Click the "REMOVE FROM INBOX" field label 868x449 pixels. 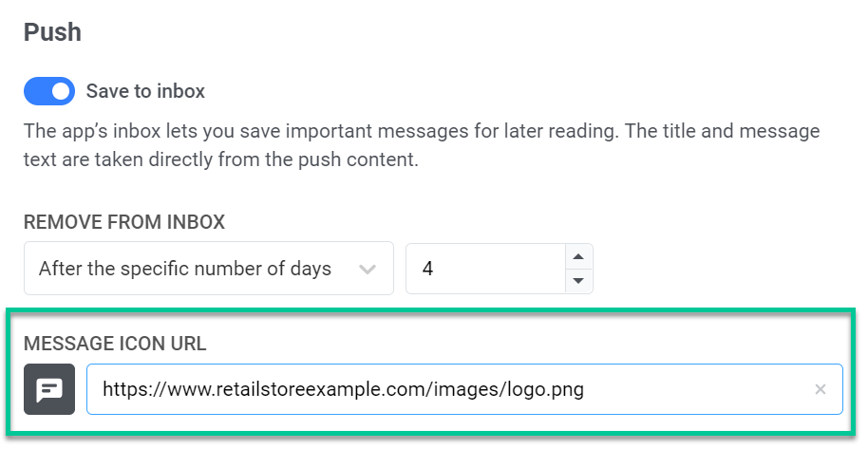(124, 223)
